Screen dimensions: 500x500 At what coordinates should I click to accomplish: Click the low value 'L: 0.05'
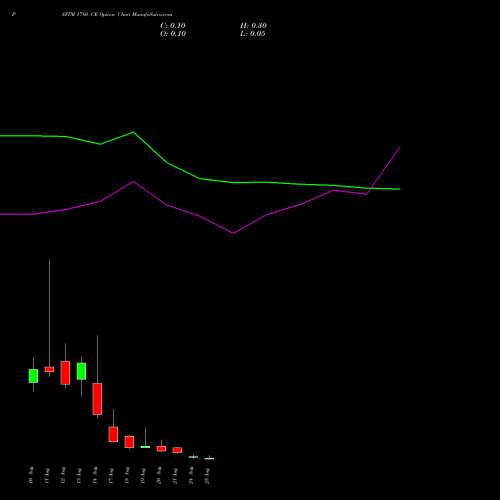click(x=253, y=34)
